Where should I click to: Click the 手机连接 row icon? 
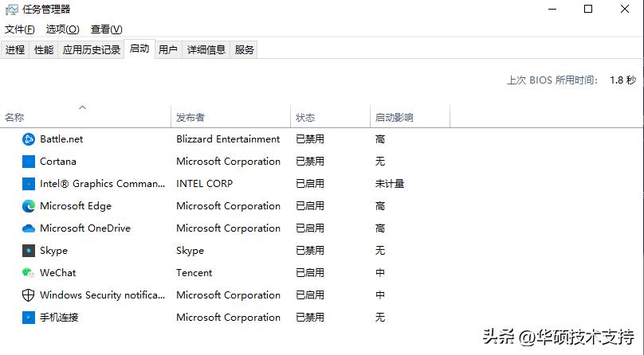[29, 318]
